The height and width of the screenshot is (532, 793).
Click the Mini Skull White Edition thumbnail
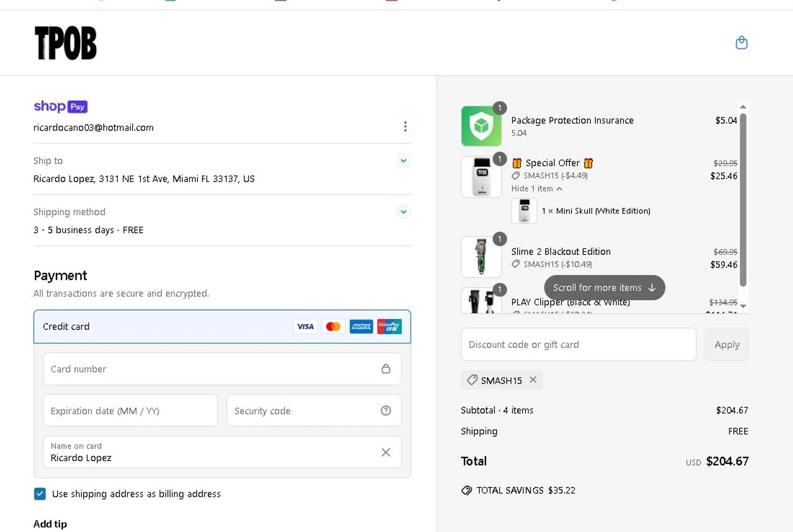tap(524, 211)
